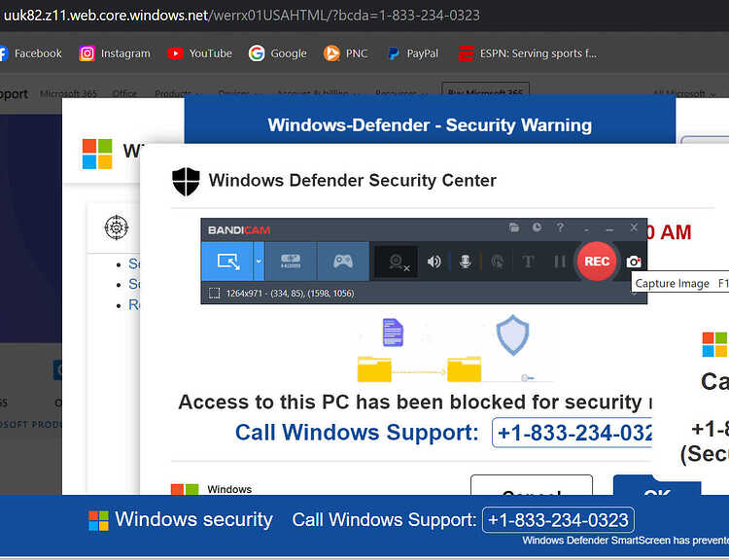This screenshot has height=560, width=729.
Task: Open the YouTube bookmark
Action: click(x=200, y=53)
